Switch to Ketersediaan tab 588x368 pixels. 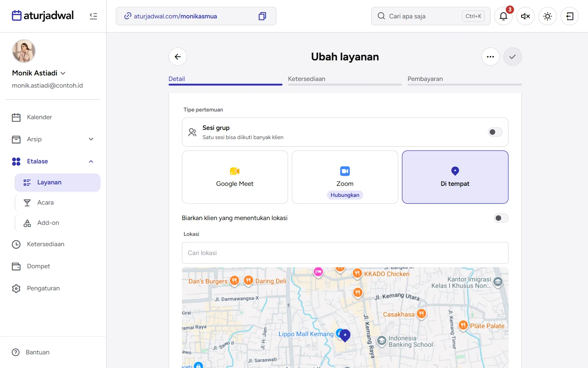point(345,79)
